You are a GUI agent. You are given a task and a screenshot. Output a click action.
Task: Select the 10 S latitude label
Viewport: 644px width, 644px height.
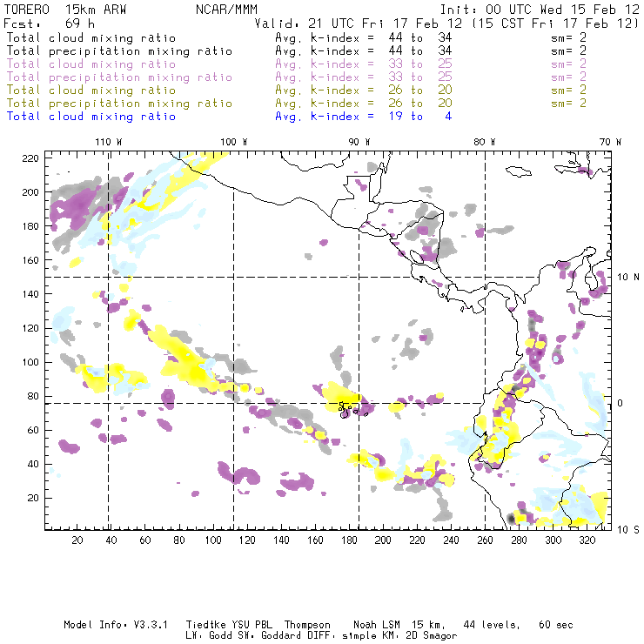pyautogui.click(x=624, y=529)
